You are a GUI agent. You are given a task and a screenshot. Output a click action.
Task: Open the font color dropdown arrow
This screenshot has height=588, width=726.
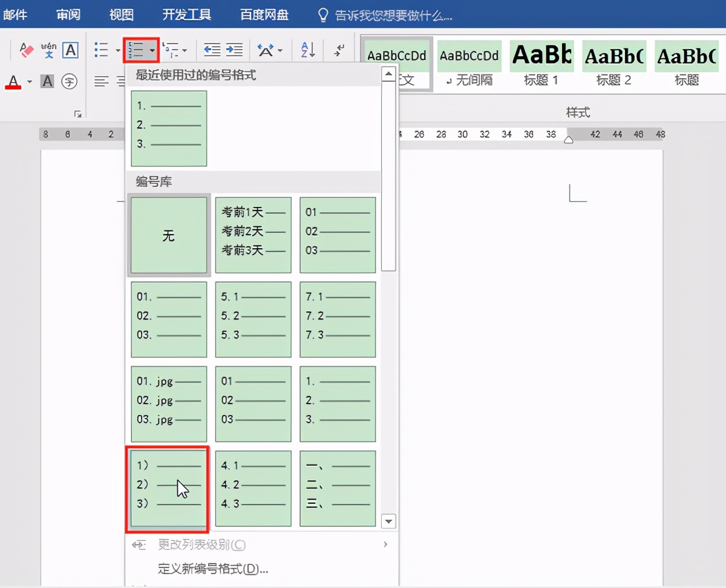[28, 82]
